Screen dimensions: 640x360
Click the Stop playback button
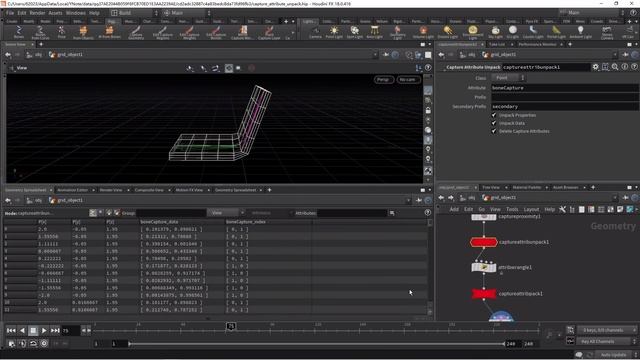tap(33, 330)
